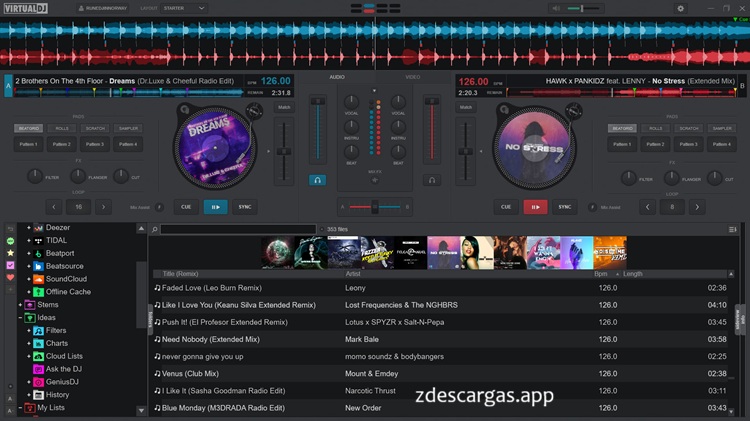This screenshot has height=421, width=750.
Task: Click the master volume speaker icon
Action: pos(556,8)
